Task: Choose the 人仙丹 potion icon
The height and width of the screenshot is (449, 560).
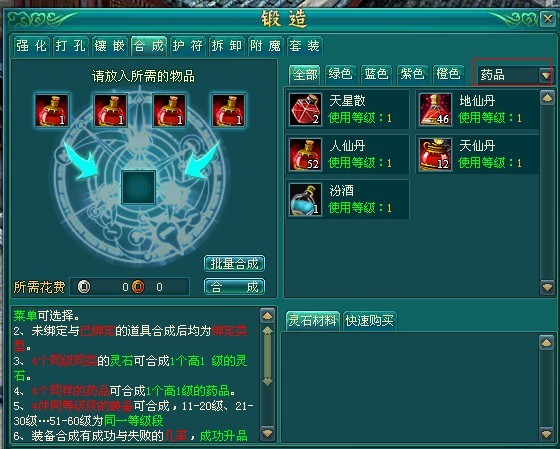Action: click(x=305, y=155)
